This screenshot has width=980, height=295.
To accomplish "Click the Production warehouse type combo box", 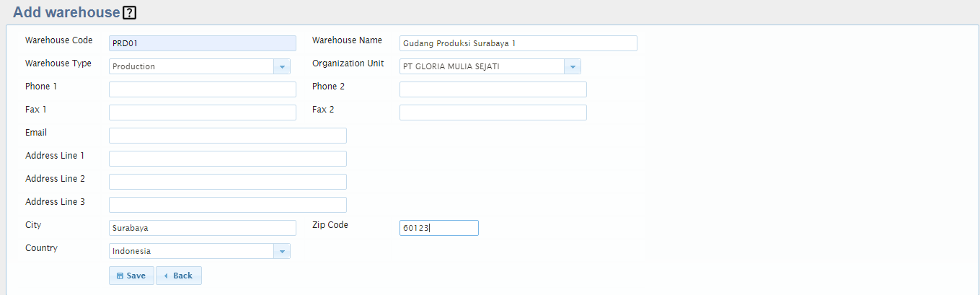I will 191,66.
